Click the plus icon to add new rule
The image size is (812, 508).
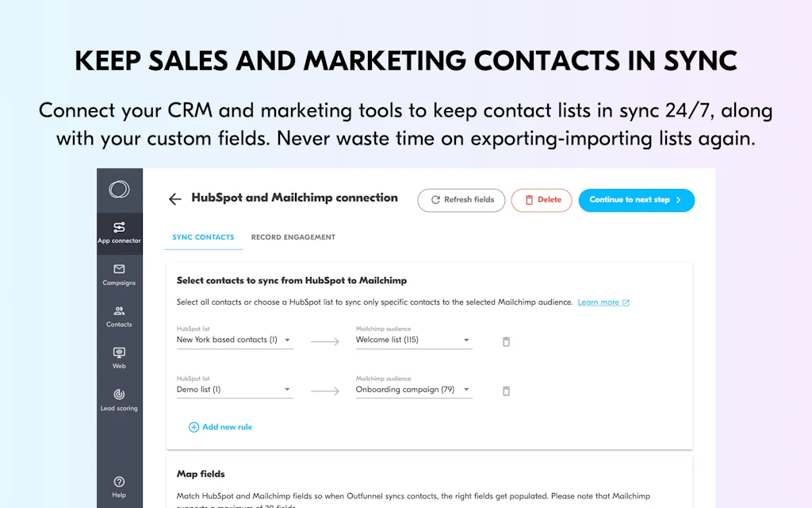(193, 426)
